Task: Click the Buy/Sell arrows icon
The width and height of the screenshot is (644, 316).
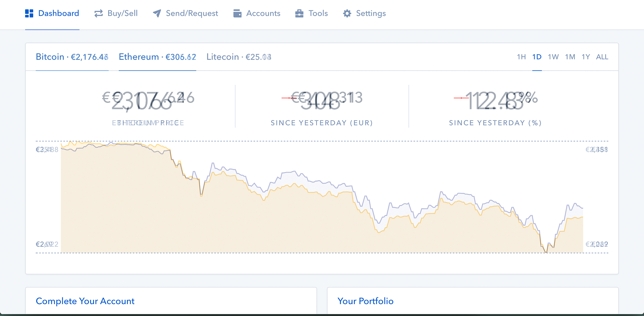Action: click(99, 13)
